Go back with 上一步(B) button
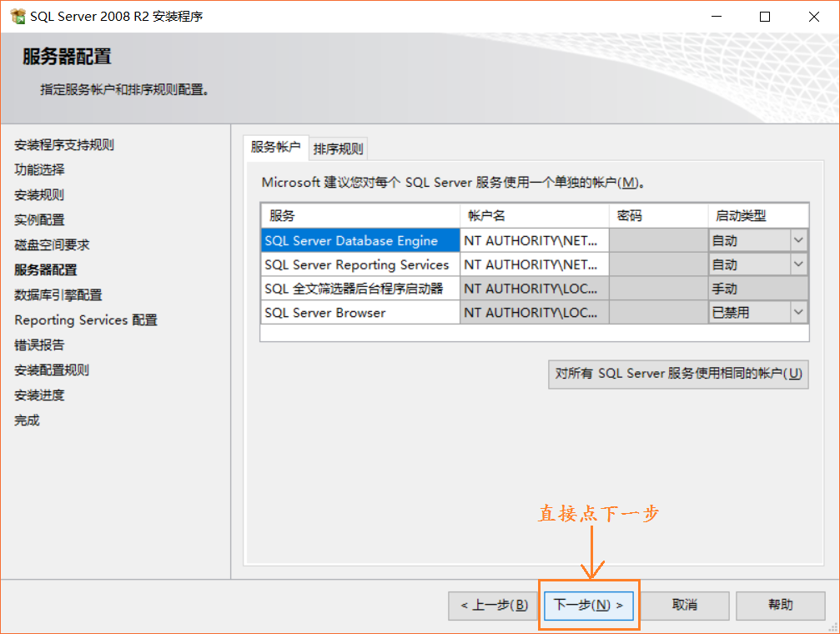Viewport: 840px width, 634px height. coord(494,606)
